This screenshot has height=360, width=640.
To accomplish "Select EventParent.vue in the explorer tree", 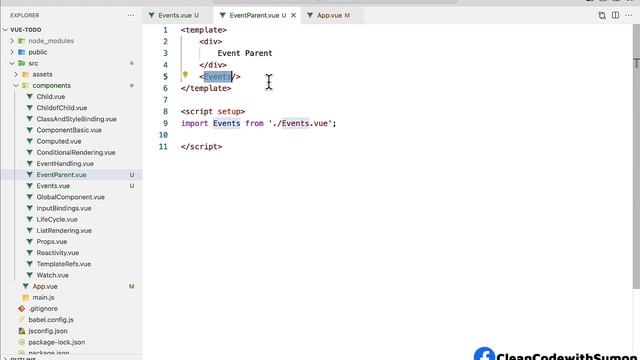I will (61, 175).
